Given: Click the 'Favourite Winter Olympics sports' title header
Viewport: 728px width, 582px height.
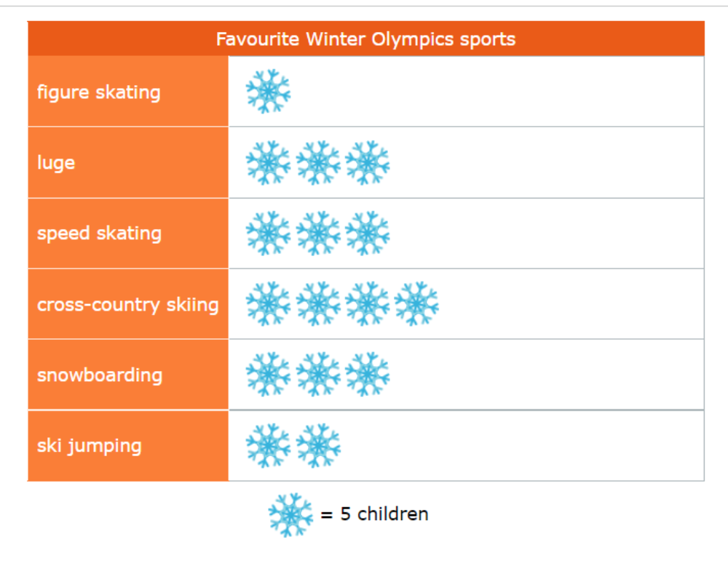Looking at the screenshot, I should (x=366, y=39).
